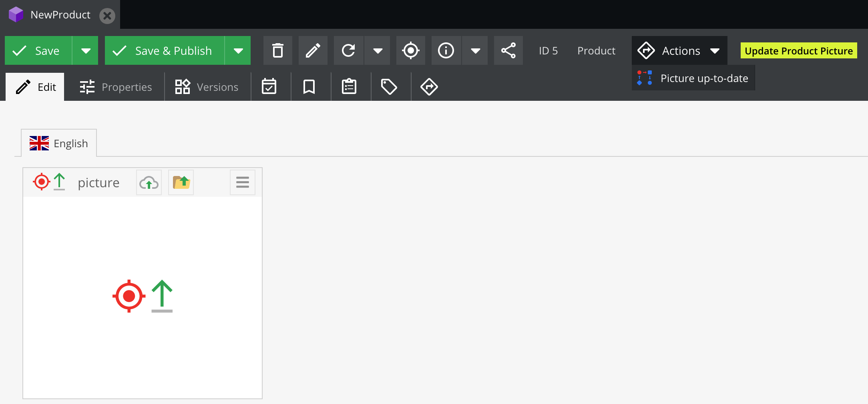The height and width of the screenshot is (404, 868).
Task: Click the reload icon
Action: pyautogui.click(x=348, y=51)
